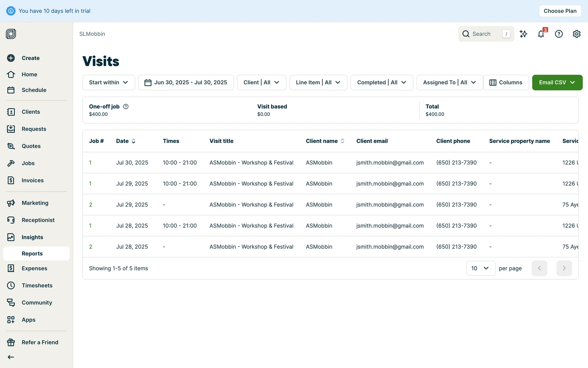Click the One-off job info tooltip icon
This screenshot has height=368, width=588.
point(126,106)
